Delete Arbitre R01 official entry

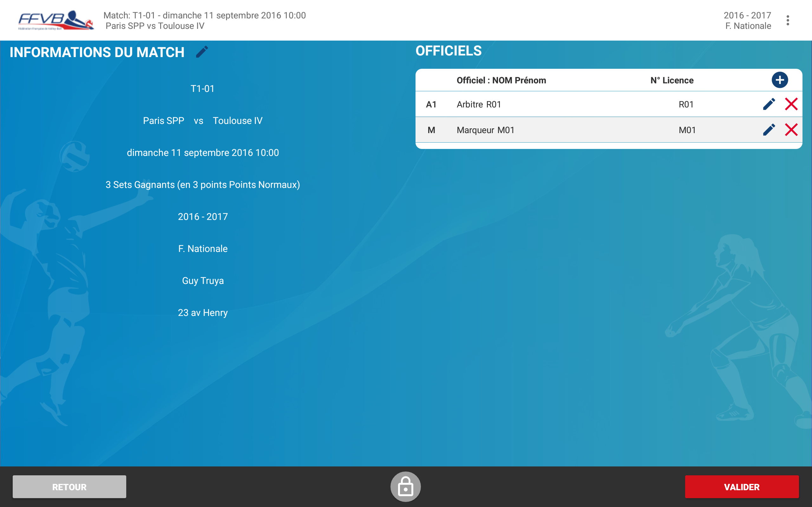[x=791, y=104]
